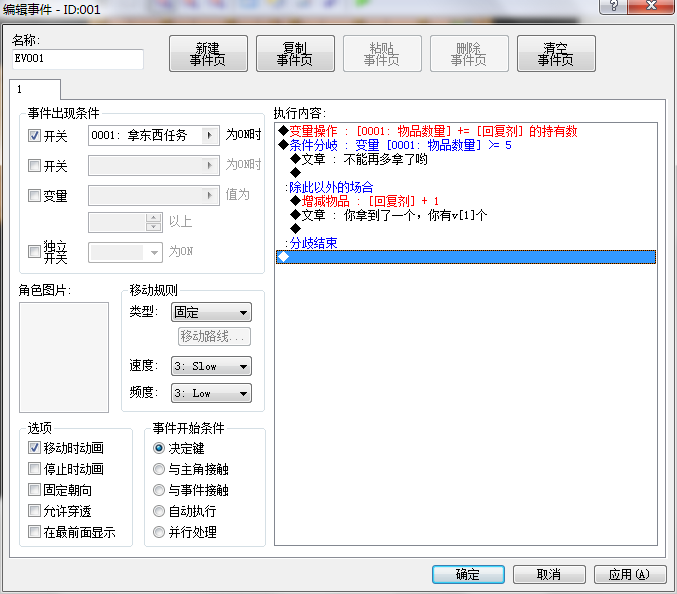Open the 速度 dropdown showing 3: Slow
The width and height of the screenshot is (677, 594).
(x=211, y=366)
